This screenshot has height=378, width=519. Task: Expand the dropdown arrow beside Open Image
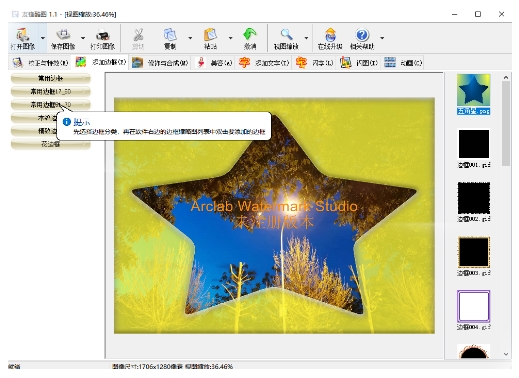tap(43, 38)
